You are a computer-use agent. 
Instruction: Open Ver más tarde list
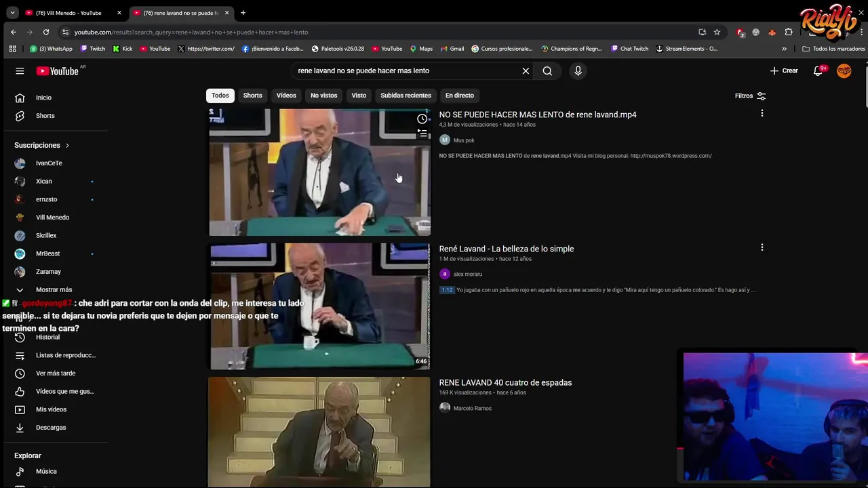(54, 373)
